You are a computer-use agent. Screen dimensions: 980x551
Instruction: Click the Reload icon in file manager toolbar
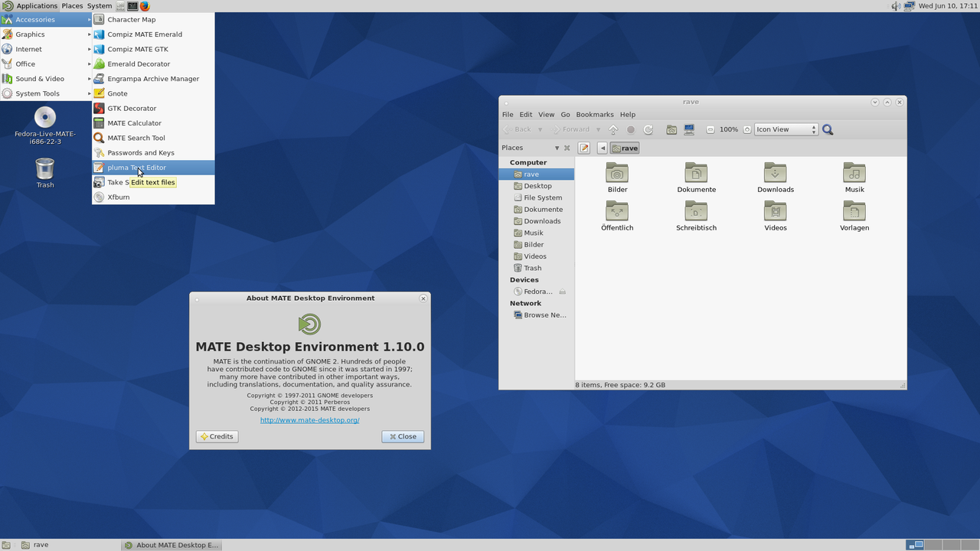click(x=648, y=130)
